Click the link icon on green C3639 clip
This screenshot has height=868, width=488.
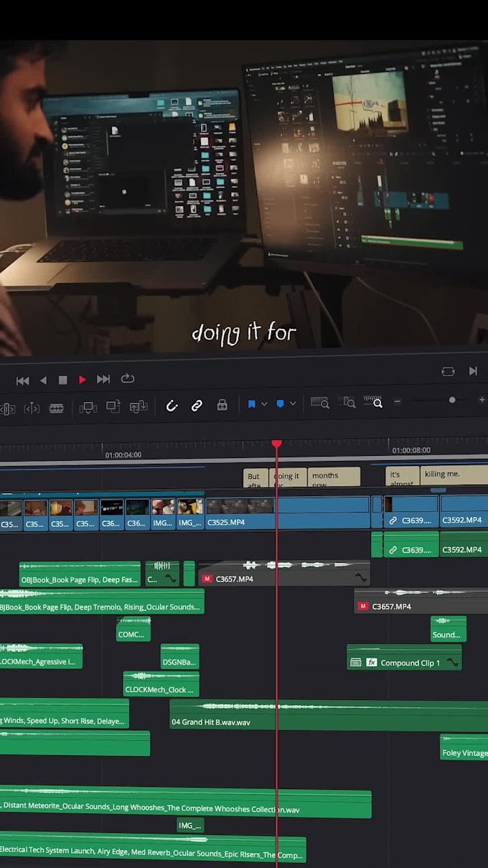tap(393, 551)
